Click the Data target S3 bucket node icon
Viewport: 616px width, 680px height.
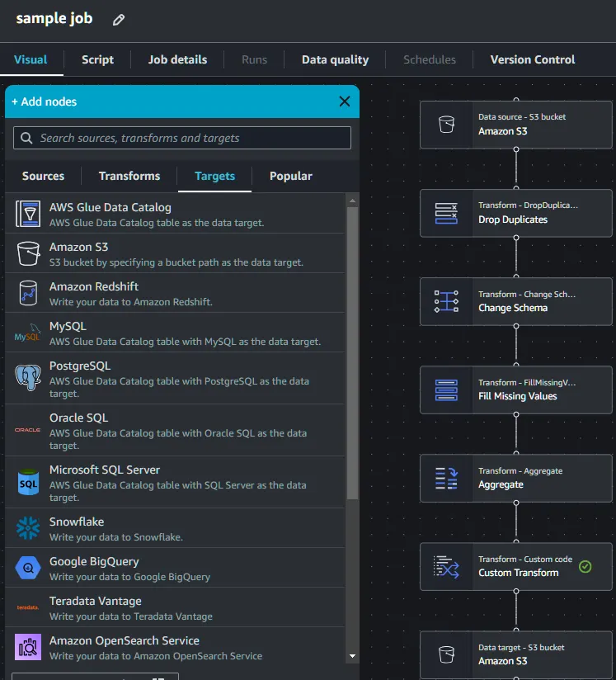click(446, 654)
